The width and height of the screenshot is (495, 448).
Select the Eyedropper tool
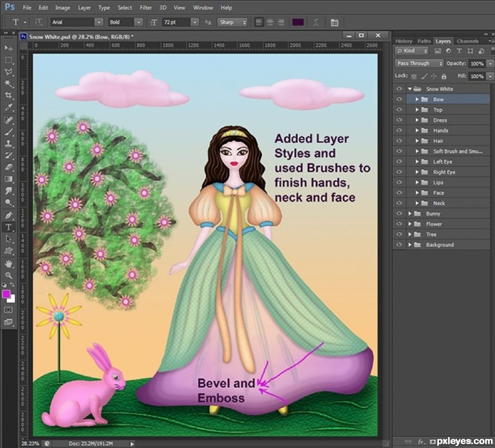pyautogui.click(x=8, y=107)
